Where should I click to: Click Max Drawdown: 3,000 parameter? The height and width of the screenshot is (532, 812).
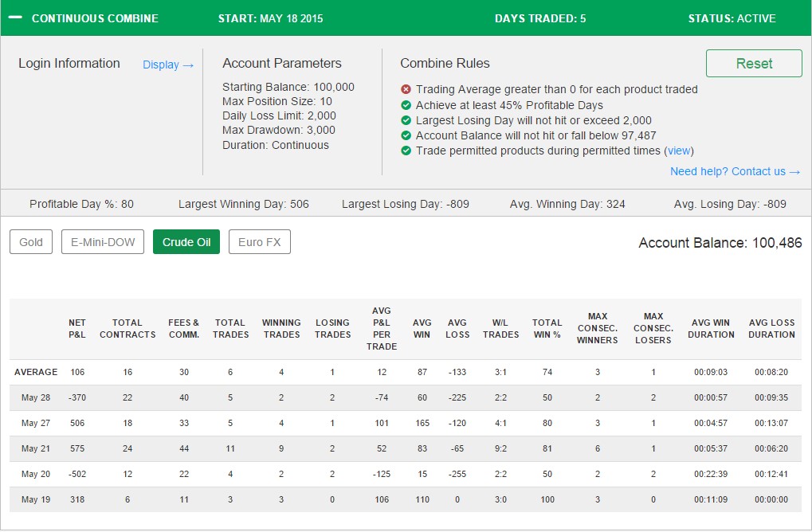coord(279,131)
